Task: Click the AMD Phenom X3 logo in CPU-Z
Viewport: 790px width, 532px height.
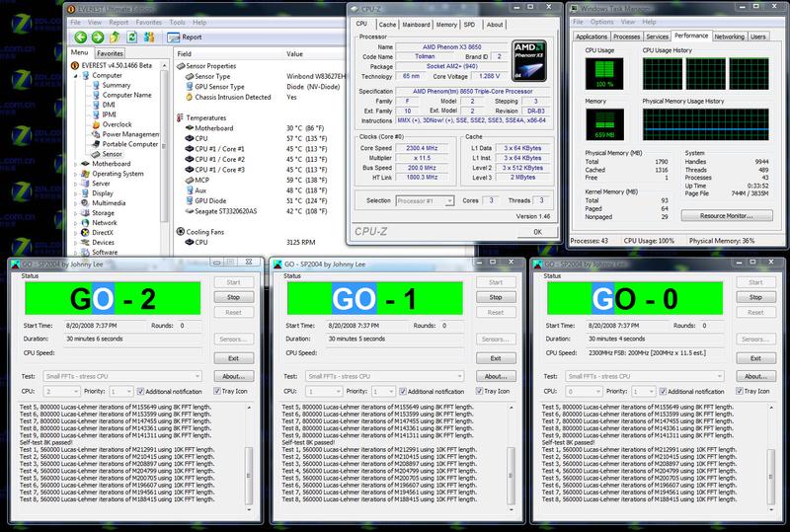Action: (x=529, y=61)
